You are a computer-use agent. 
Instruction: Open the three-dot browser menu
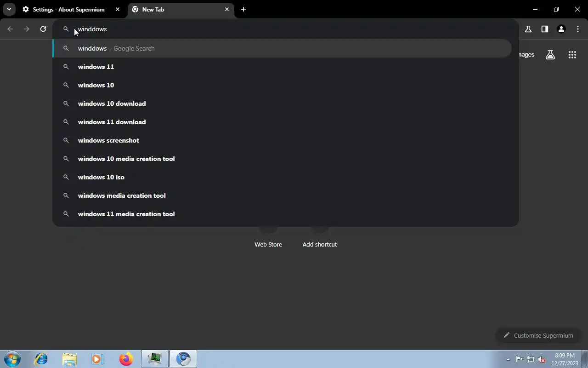point(578,29)
